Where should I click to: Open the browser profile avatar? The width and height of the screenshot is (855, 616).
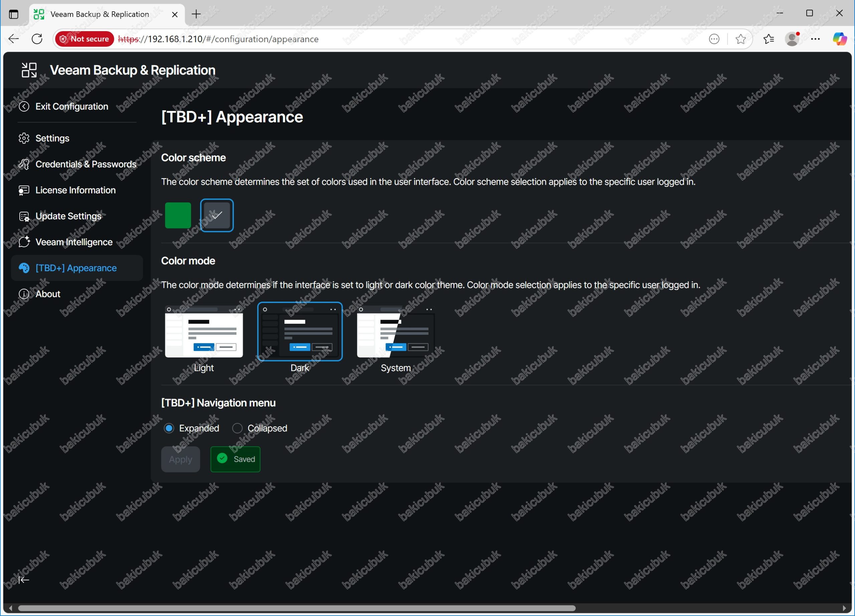[793, 39]
